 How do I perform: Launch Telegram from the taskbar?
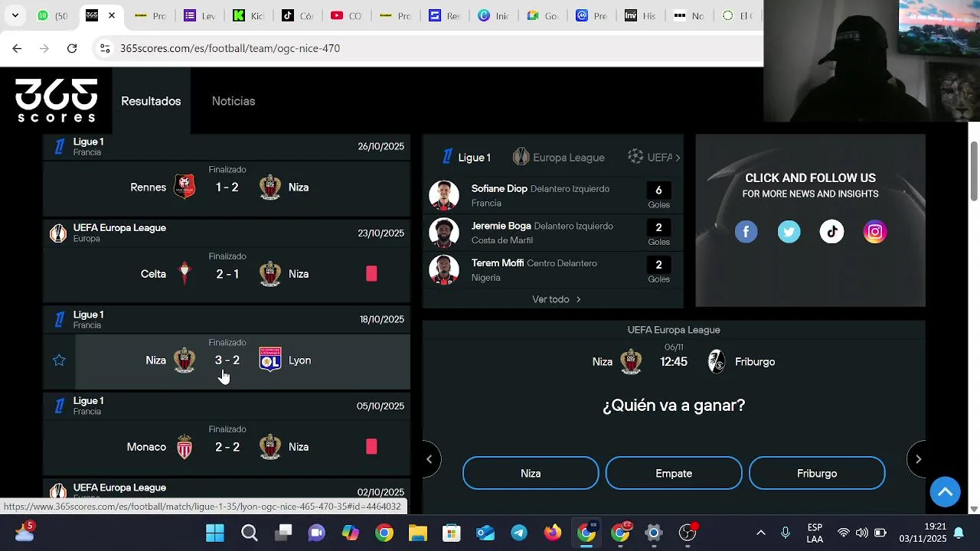coord(519,533)
